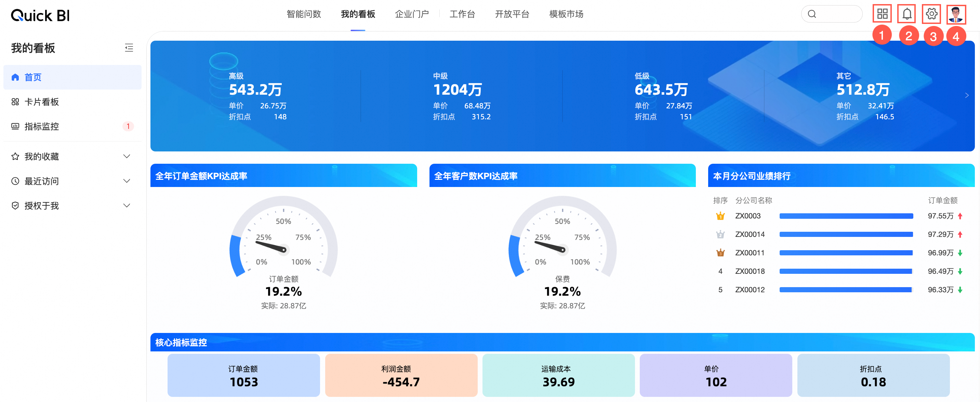Expand the 最近访问 section
Image resolution: width=980 pixels, height=402 pixels.
[127, 181]
